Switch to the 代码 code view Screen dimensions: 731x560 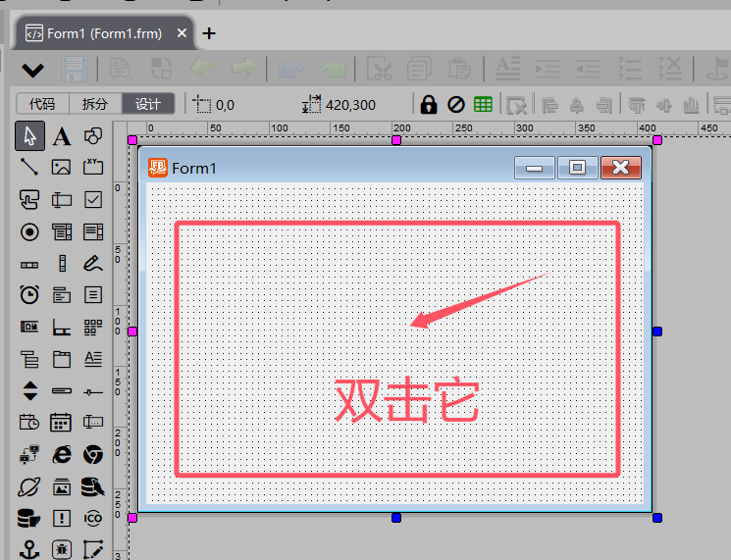[42, 104]
